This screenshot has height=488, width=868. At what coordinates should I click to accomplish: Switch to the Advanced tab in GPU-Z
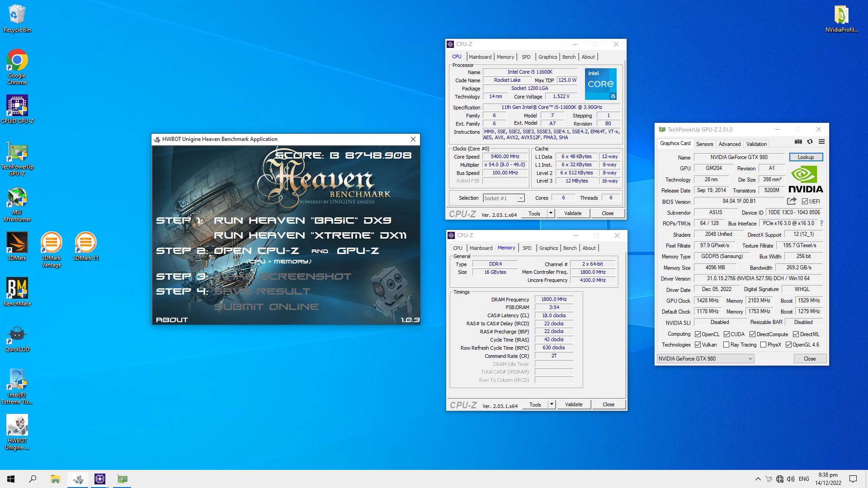point(730,144)
